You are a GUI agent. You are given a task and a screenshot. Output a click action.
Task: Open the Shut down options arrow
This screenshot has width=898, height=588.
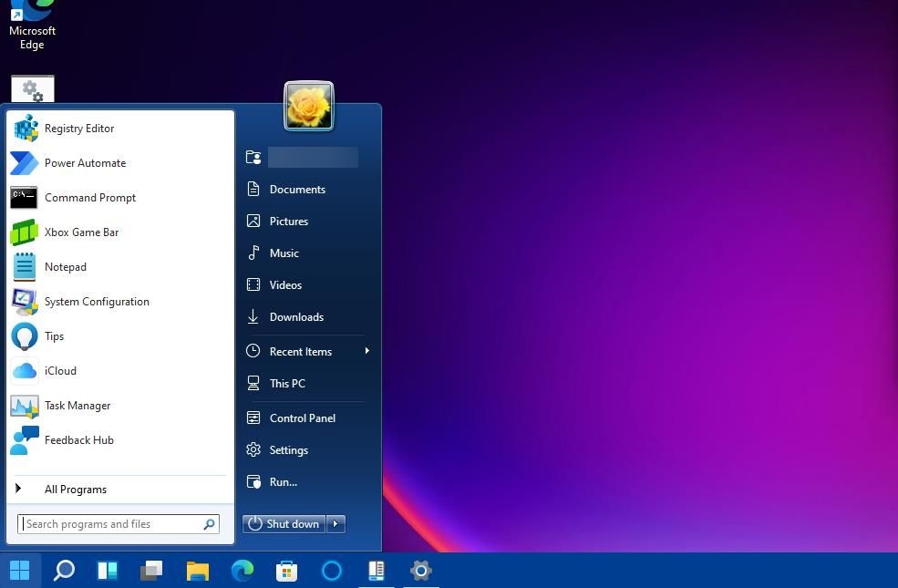click(x=335, y=524)
